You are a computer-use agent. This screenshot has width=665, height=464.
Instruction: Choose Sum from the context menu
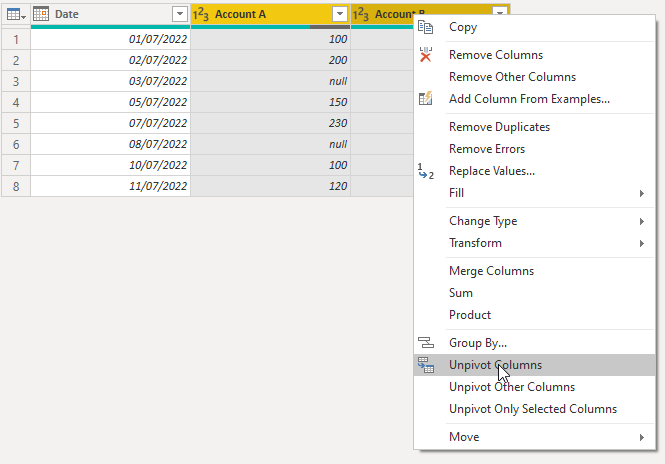coord(534,293)
